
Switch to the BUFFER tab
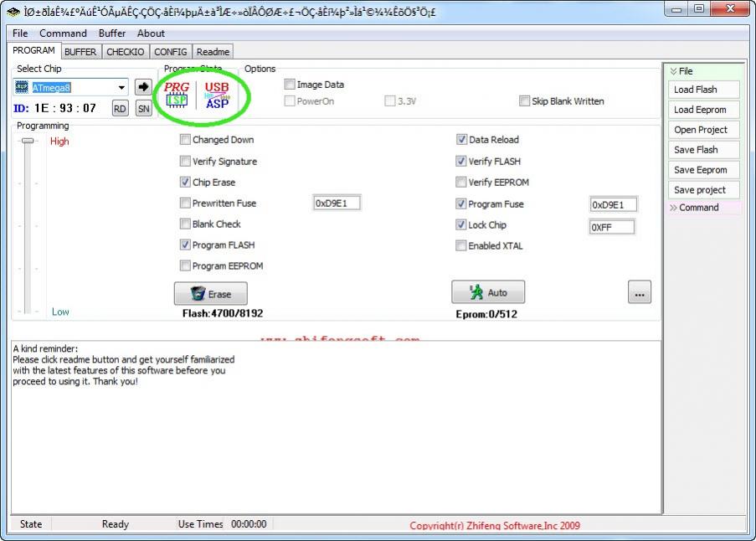(x=80, y=52)
